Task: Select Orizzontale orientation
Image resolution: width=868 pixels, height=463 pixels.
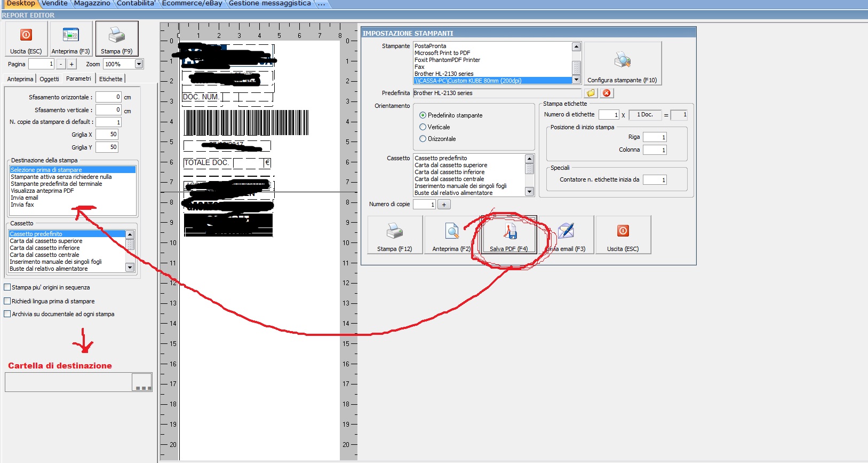Action: 437,139
